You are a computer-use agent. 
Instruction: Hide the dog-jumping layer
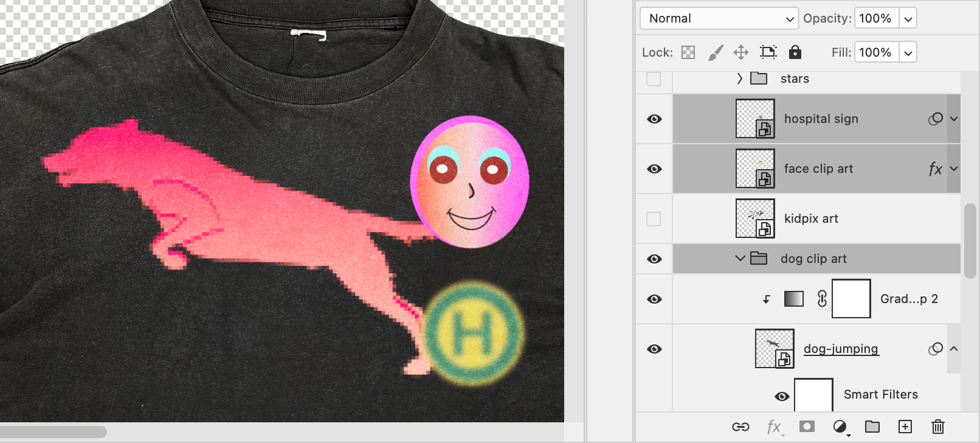[654, 349]
